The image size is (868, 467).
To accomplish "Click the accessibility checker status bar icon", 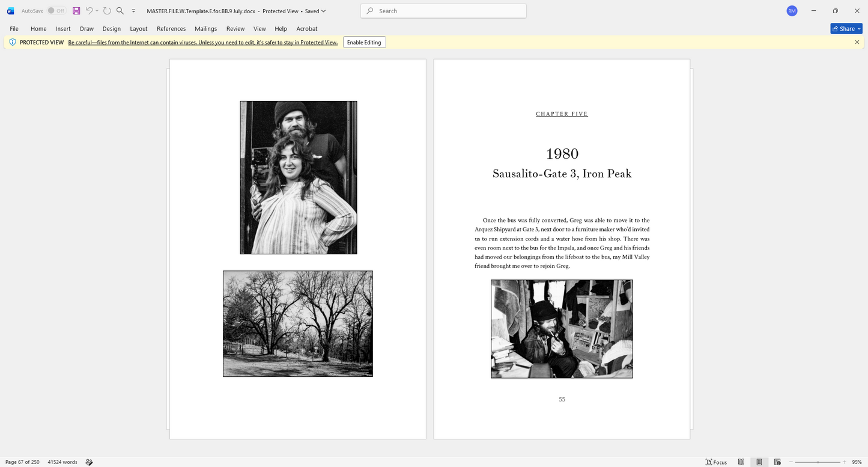I will click(89, 462).
